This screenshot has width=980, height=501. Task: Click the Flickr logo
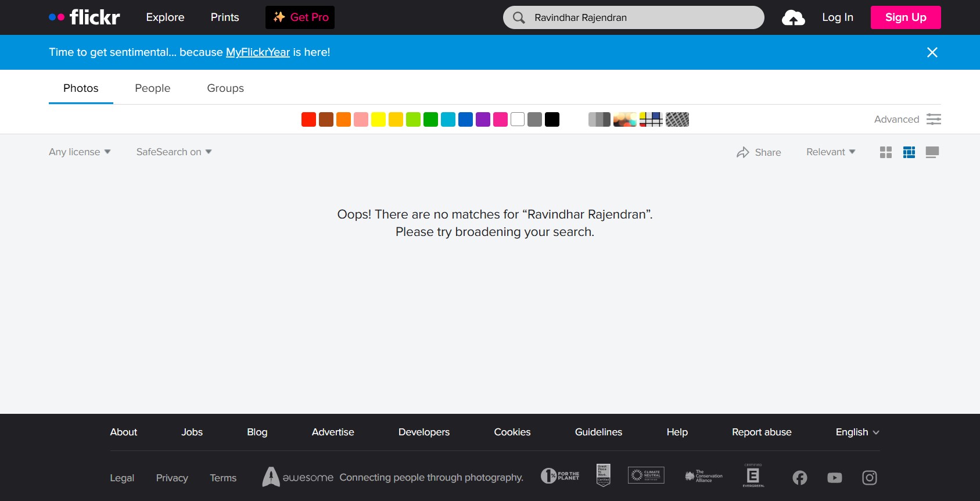coord(85,17)
